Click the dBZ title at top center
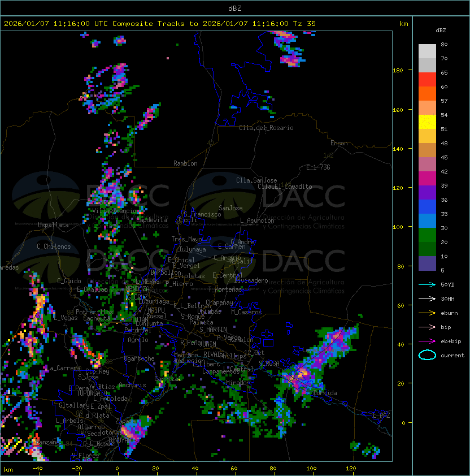This screenshot has width=470, height=476. tap(235, 8)
